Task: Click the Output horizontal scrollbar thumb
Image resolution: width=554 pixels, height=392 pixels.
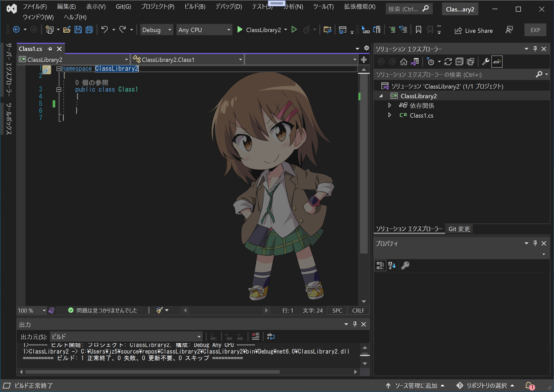Action: pyautogui.click(x=153, y=372)
